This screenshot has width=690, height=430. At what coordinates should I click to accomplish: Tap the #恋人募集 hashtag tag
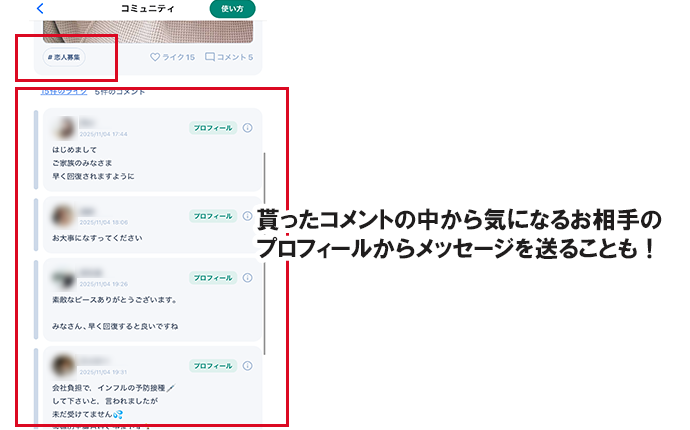66,58
